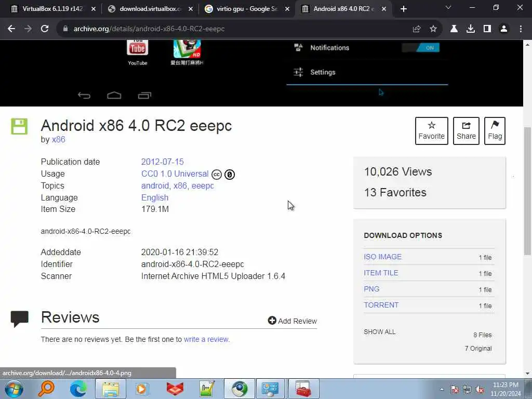Click the Creative Commons cc icon

[217, 175]
